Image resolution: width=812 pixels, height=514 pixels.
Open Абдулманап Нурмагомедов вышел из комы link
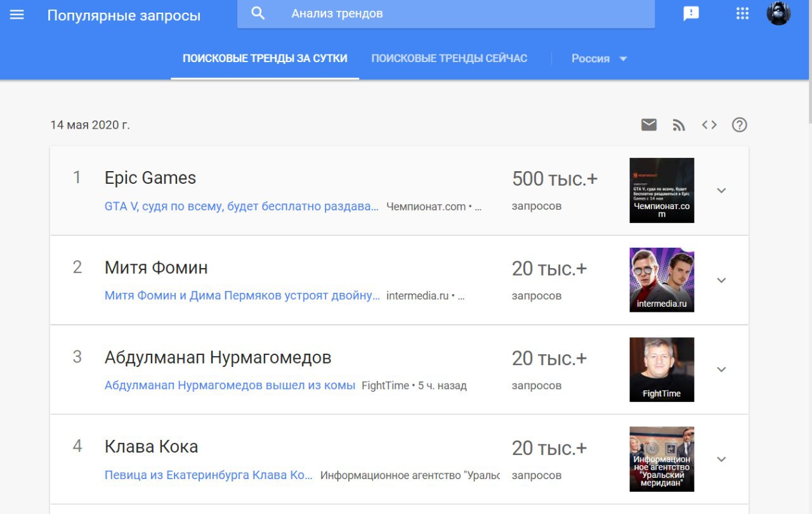pyautogui.click(x=230, y=385)
